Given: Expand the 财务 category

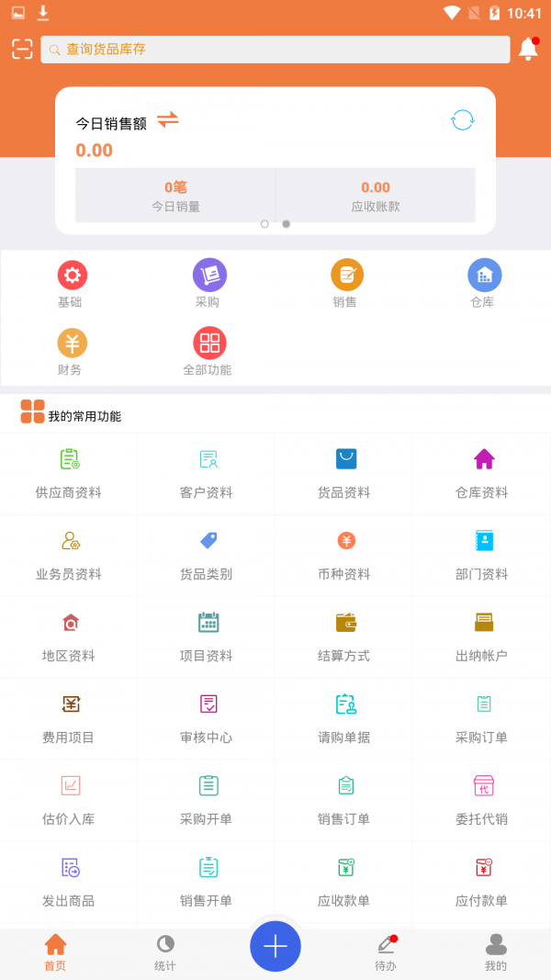Looking at the screenshot, I should pyautogui.click(x=72, y=352).
